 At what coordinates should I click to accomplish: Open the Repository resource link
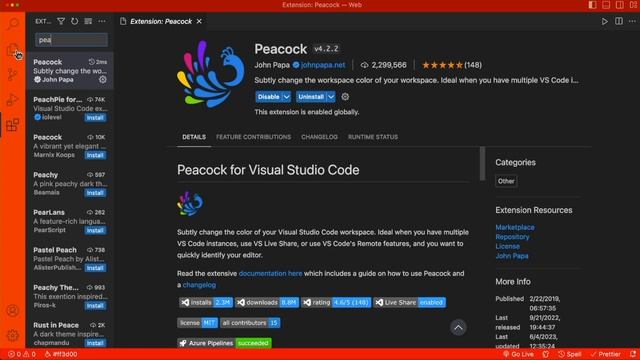point(512,237)
